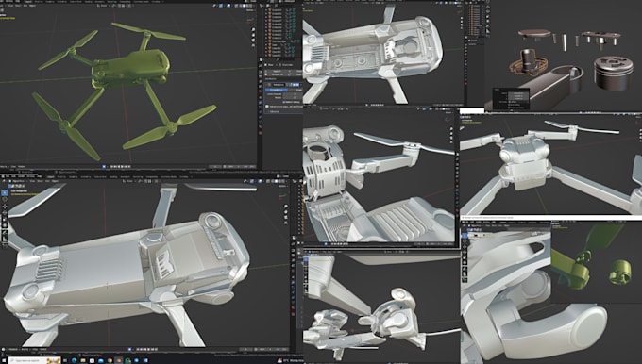Open Keying dropdown in lower-left timeline
The image size is (642, 364).
(25, 349)
